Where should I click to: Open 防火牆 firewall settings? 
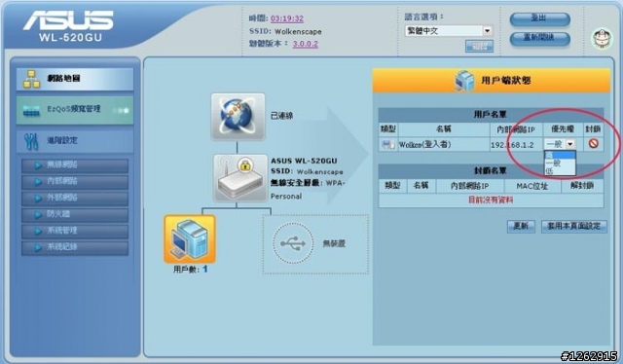click(x=75, y=214)
